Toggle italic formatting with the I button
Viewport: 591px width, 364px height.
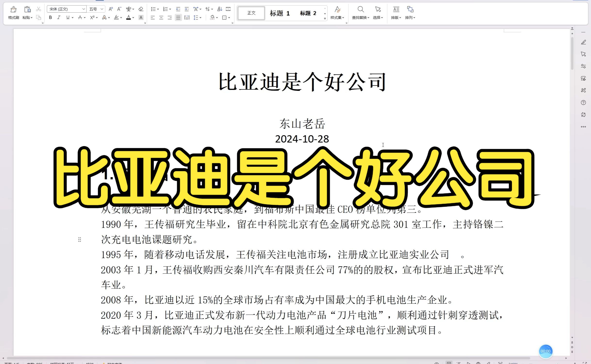point(59,17)
